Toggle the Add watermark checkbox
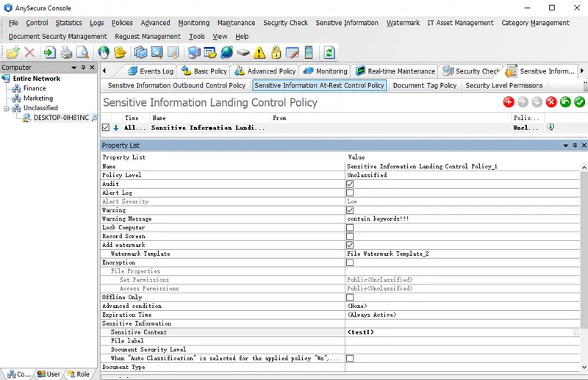The image size is (588, 380). (x=350, y=245)
